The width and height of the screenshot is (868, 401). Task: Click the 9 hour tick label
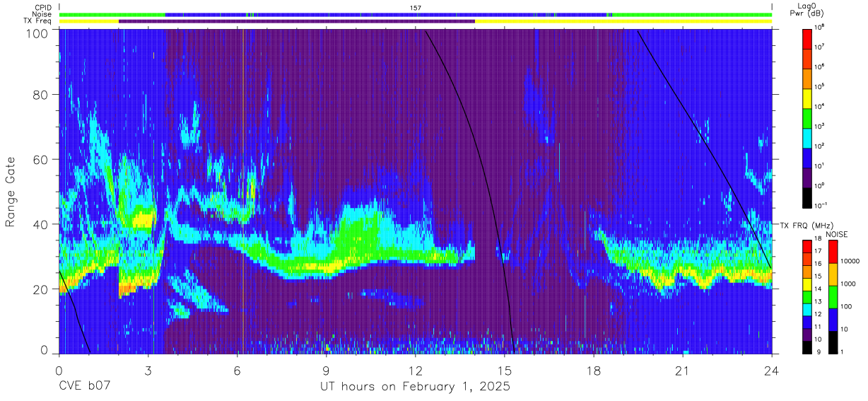point(326,370)
